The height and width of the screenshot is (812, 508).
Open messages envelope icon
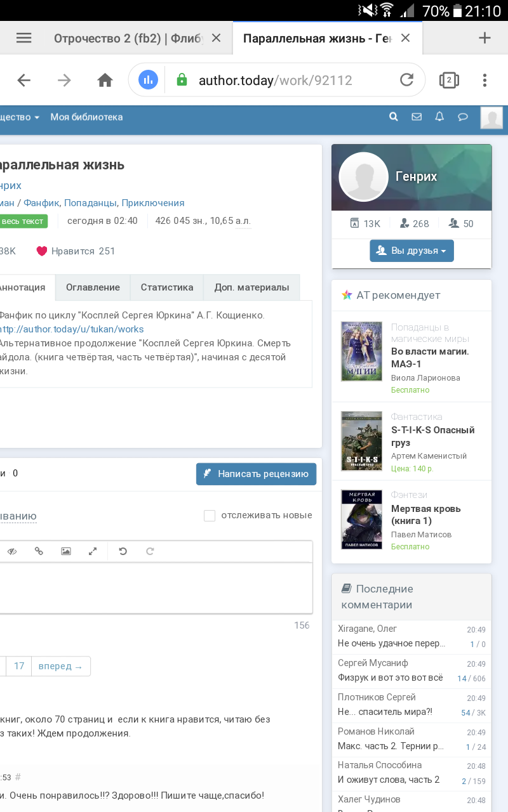[417, 117]
